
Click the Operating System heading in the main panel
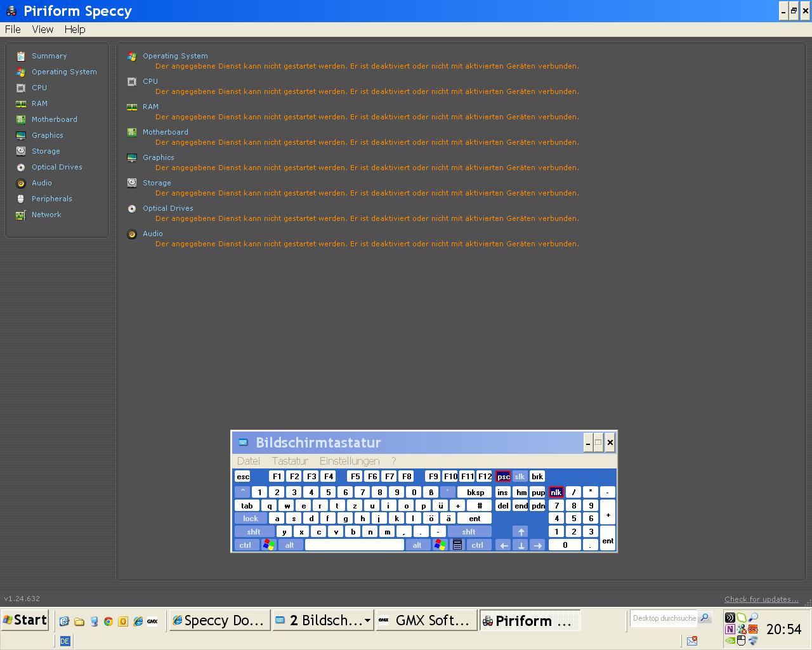[x=175, y=56]
